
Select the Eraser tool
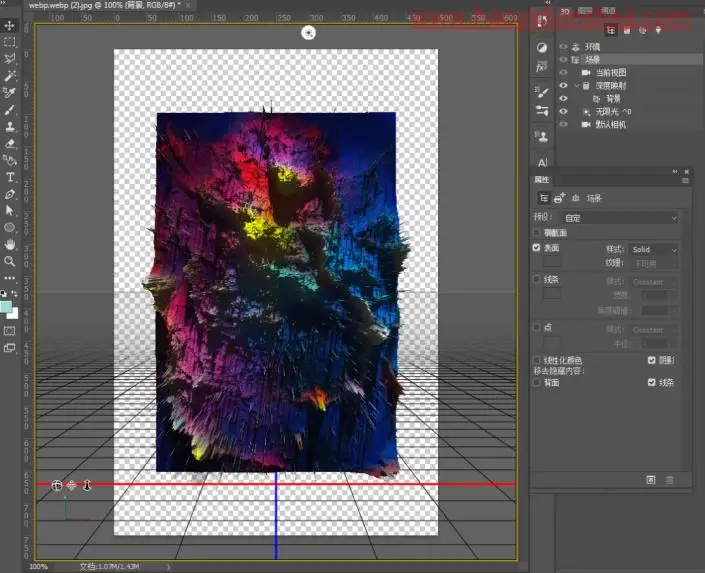9,143
